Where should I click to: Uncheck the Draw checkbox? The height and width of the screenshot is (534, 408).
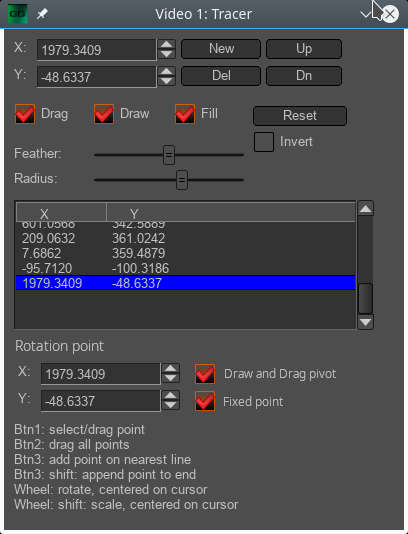pyautogui.click(x=104, y=114)
